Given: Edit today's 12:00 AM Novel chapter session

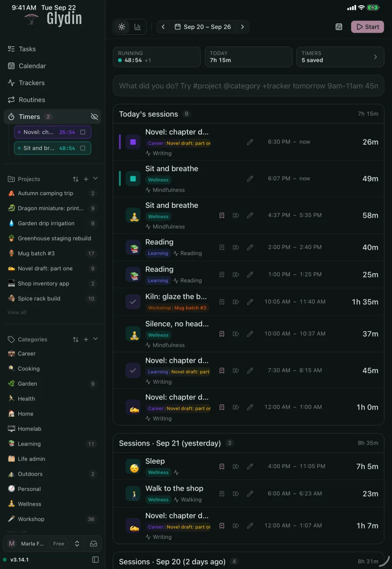Looking at the screenshot, I should click(250, 407).
